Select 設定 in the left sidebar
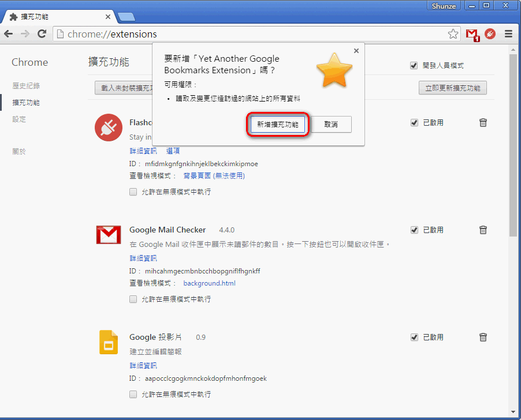Image resolution: width=521 pixels, height=420 pixels. pyautogui.click(x=19, y=119)
